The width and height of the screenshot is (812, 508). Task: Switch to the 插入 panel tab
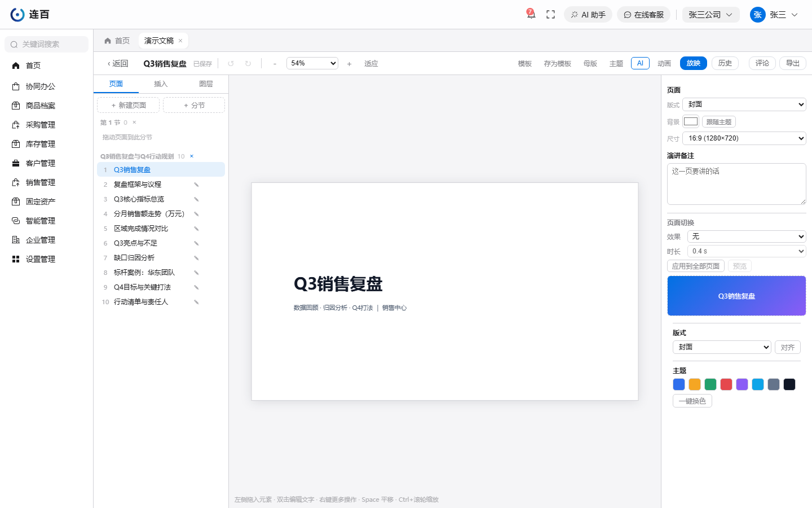[x=161, y=84]
